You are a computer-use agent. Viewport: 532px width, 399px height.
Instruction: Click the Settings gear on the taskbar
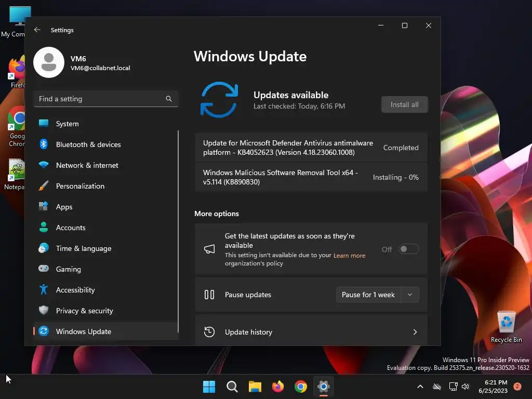pyautogui.click(x=324, y=387)
